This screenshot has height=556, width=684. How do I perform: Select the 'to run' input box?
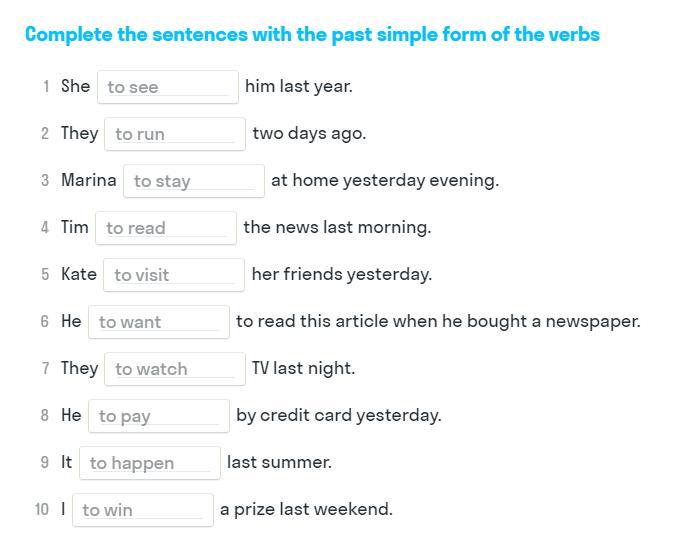[x=175, y=134]
